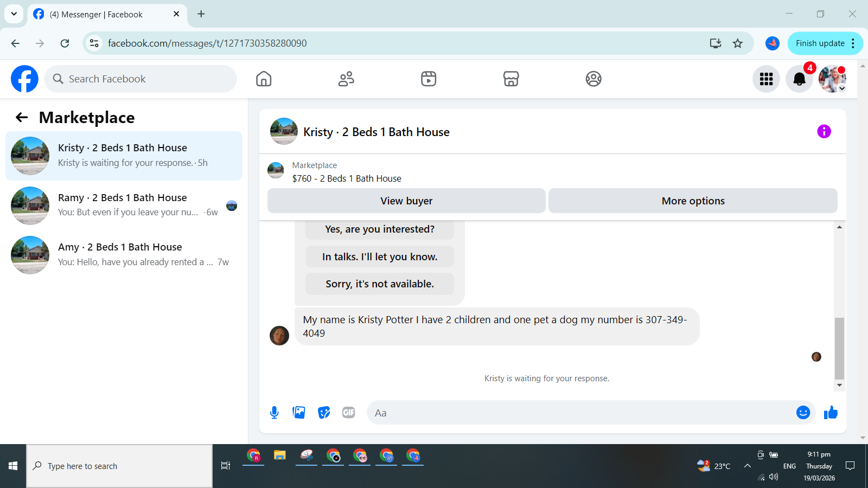The width and height of the screenshot is (868, 488).
Task: Click install app icon in address bar
Action: pyautogui.click(x=716, y=43)
